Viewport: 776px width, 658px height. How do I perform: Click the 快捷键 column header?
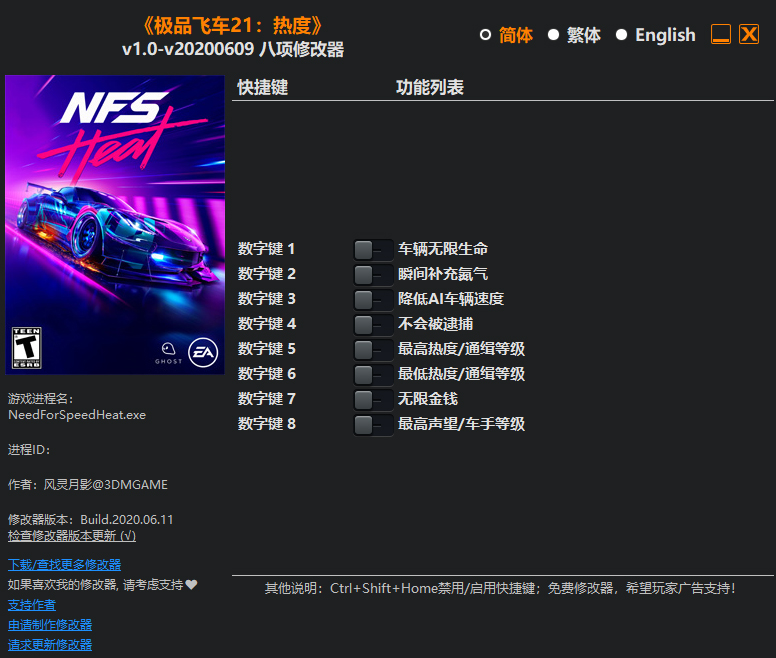pyautogui.click(x=263, y=88)
